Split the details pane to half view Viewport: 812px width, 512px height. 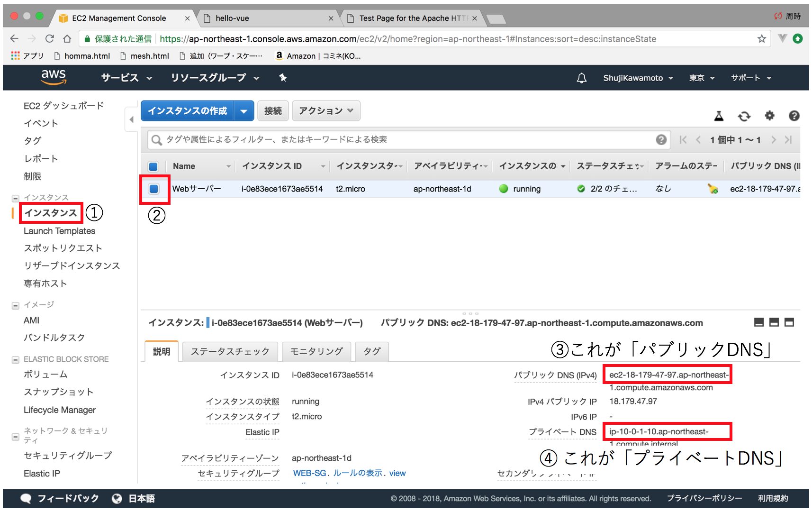pyautogui.click(x=774, y=322)
